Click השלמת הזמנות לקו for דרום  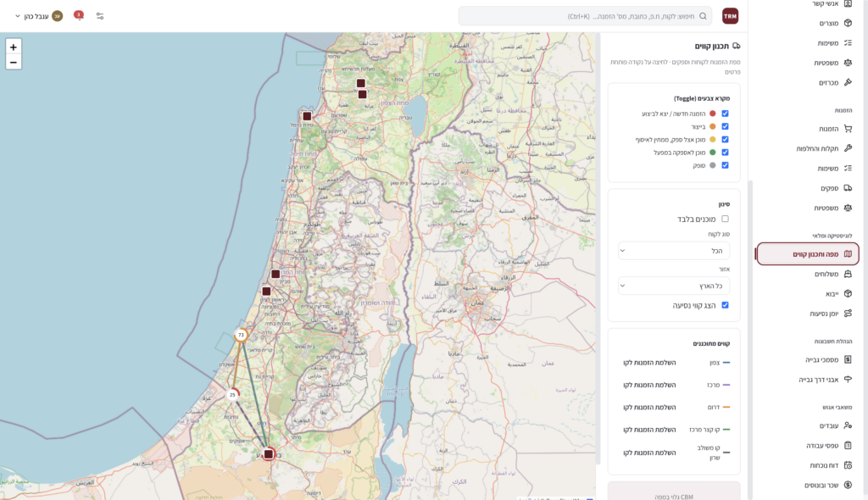[649, 407]
